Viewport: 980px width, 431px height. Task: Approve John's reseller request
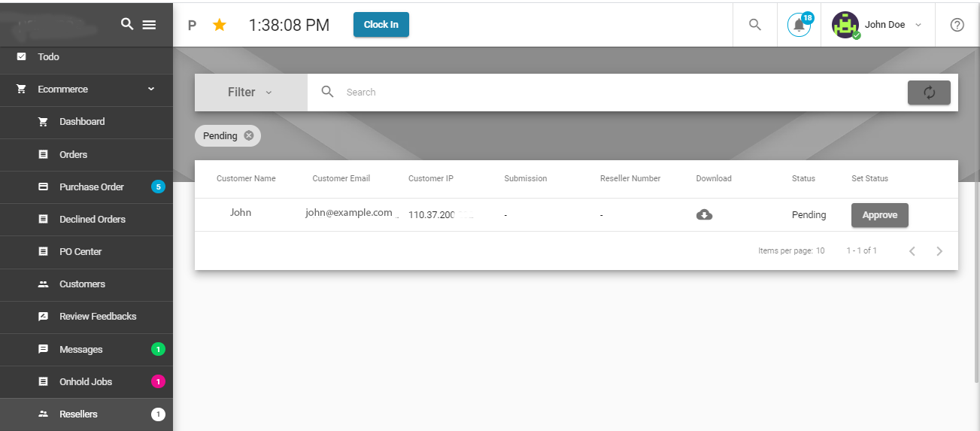click(x=879, y=215)
